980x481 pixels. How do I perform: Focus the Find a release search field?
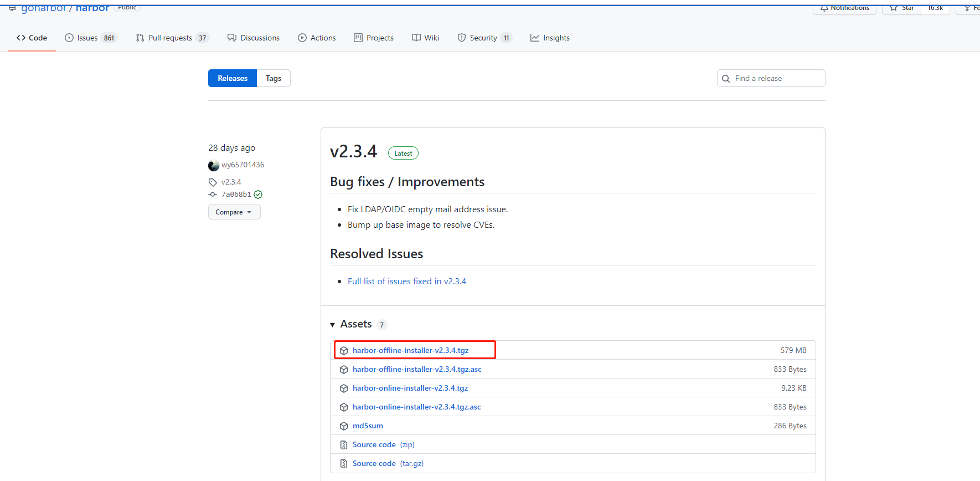click(x=771, y=78)
